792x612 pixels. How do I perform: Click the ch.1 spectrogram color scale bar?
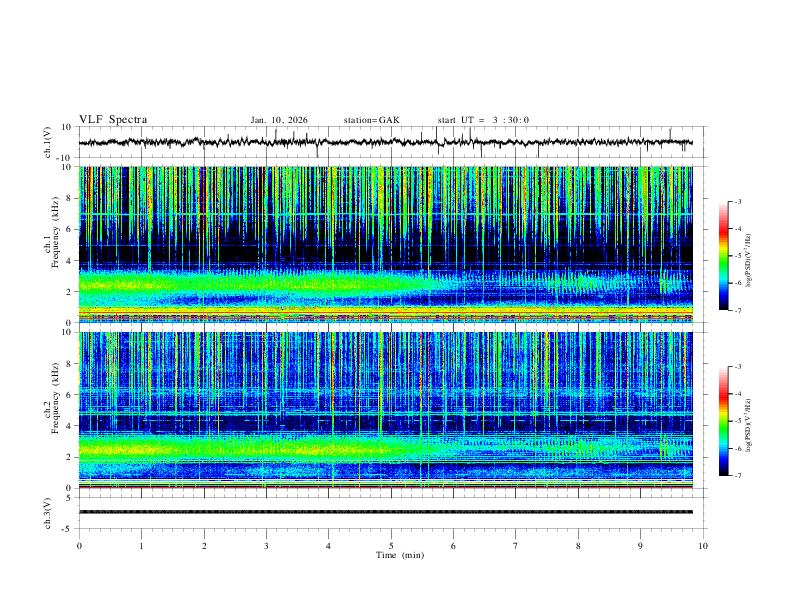tap(723, 256)
